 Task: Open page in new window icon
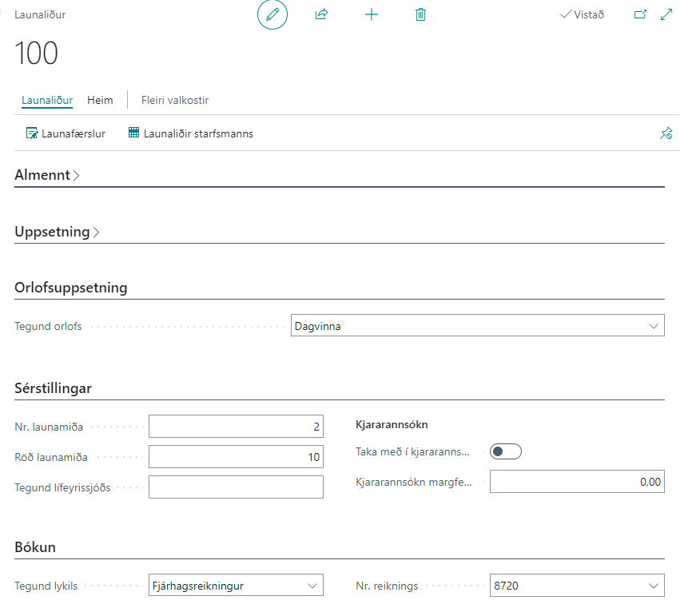639,14
